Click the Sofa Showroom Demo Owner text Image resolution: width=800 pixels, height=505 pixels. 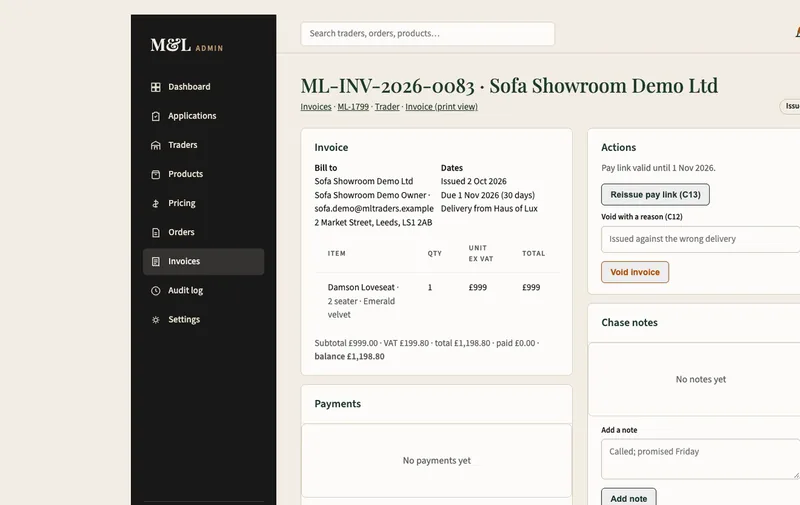point(370,195)
